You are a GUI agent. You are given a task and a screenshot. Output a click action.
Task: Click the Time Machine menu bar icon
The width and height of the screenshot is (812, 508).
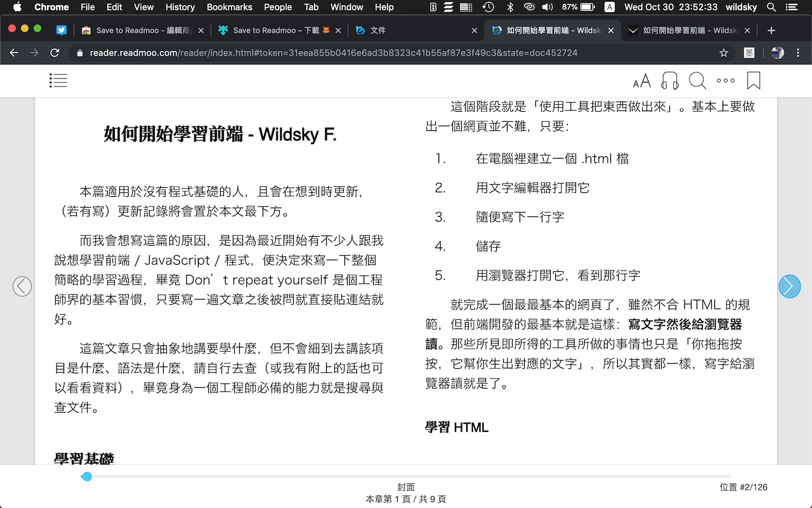pyautogui.click(x=488, y=7)
